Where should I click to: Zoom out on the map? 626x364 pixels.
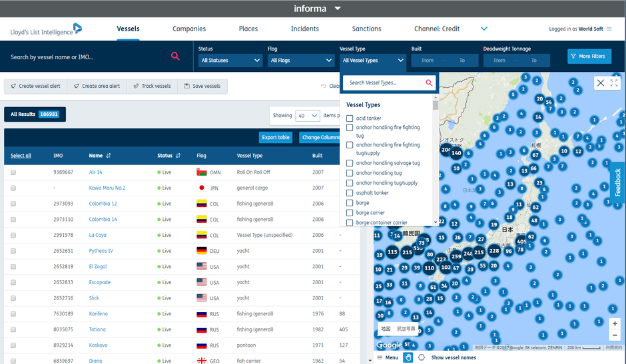tap(615, 336)
